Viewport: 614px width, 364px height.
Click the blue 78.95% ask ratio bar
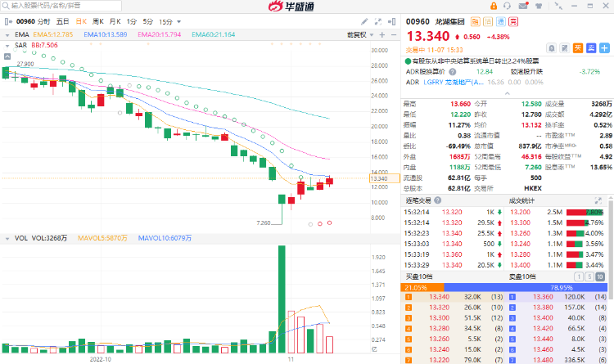[x=526, y=288]
